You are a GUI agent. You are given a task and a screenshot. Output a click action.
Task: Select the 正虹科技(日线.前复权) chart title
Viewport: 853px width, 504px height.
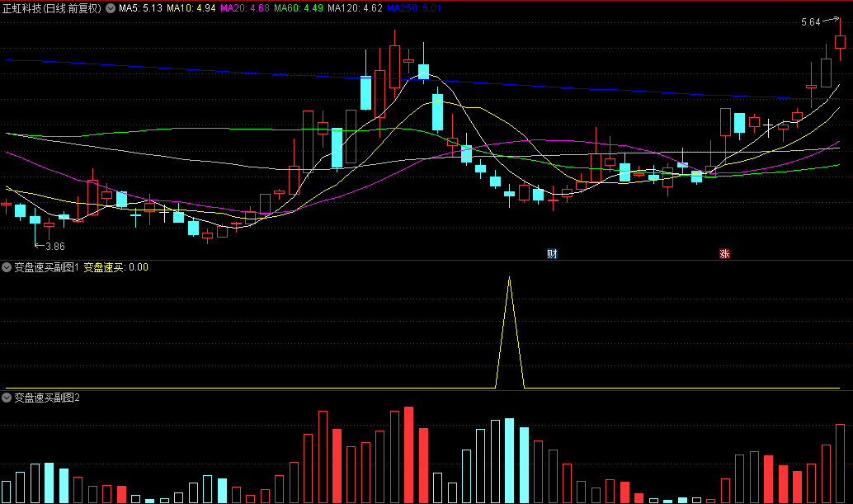pos(52,8)
